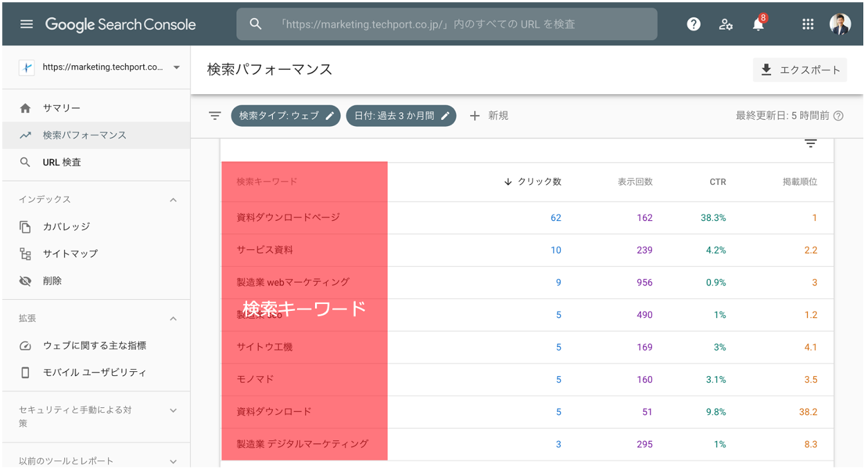Select the 資料ダウンロード query with 51 impressions
The width and height of the screenshot is (868, 473).
click(x=527, y=411)
